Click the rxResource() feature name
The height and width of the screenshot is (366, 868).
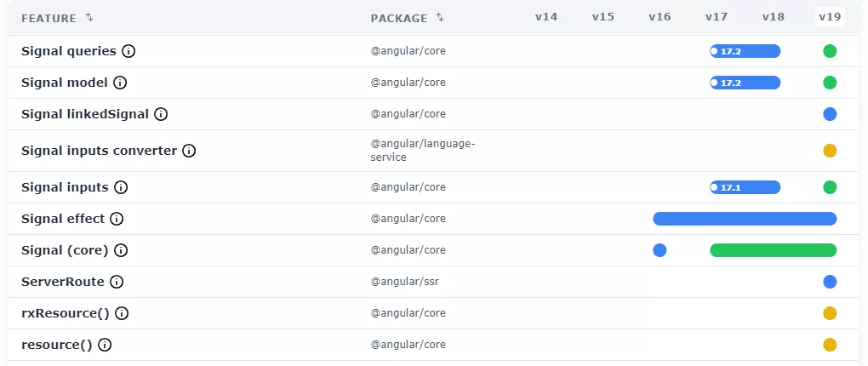(x=66, y=313)
